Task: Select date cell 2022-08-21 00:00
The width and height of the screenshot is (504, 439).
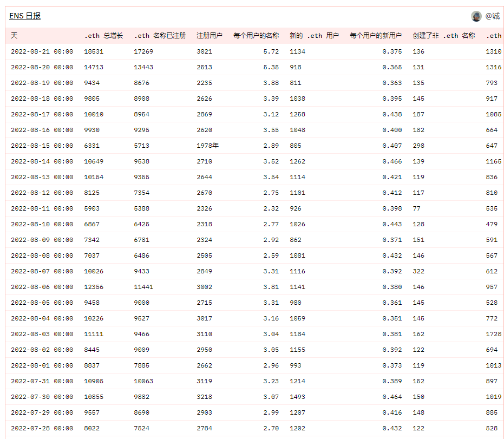Action: 42,51
